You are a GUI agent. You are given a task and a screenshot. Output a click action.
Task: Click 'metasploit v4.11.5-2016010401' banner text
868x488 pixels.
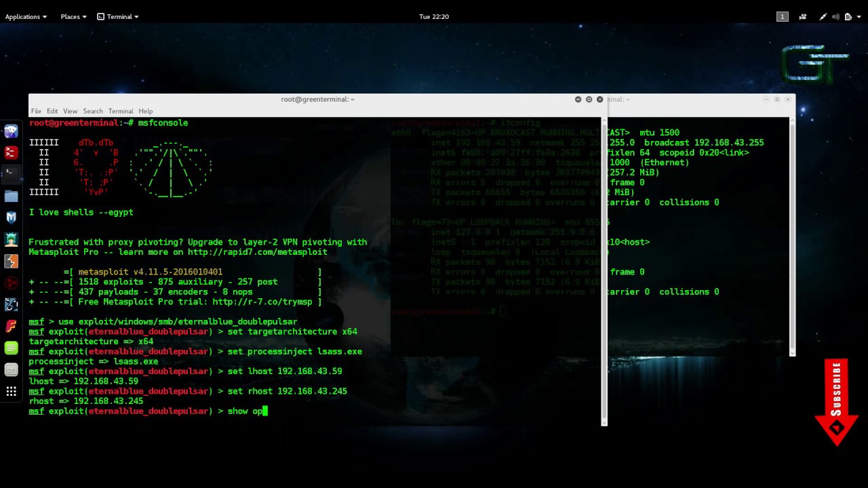point(151,272)
